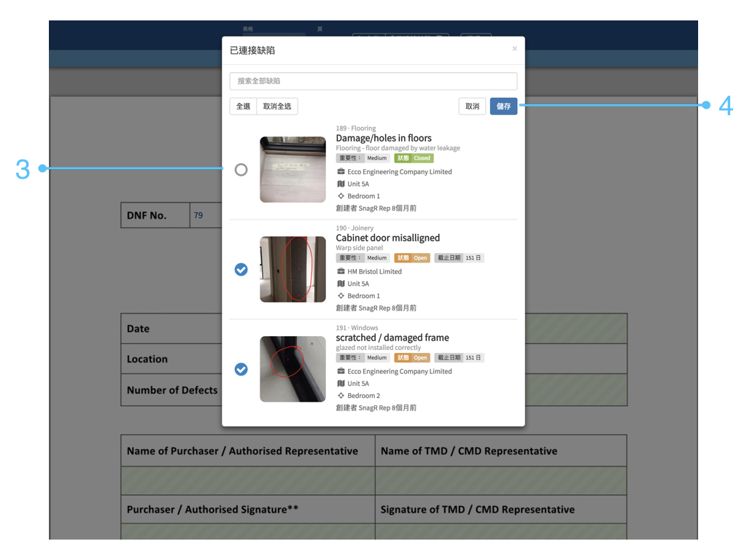Click 全選 to select all defects
747x560 pixels.
(x=243, y=106)
